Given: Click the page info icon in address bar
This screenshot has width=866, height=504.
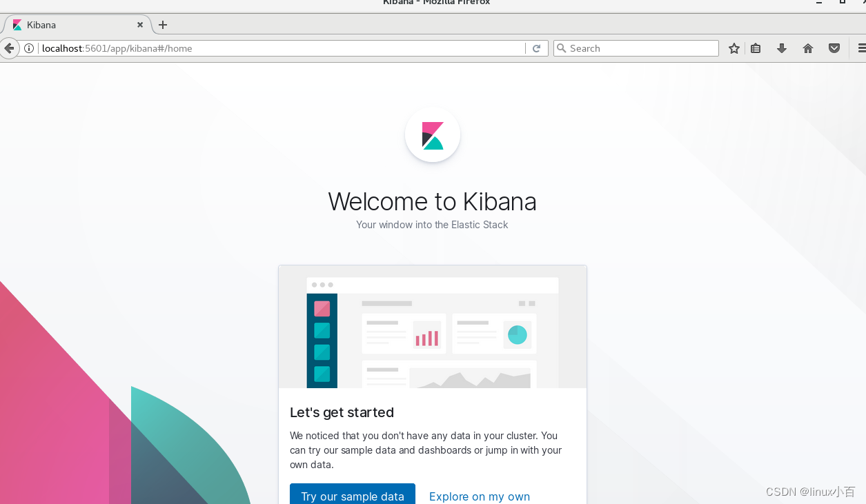Looking at the screenshot, I should pos(28,48).
